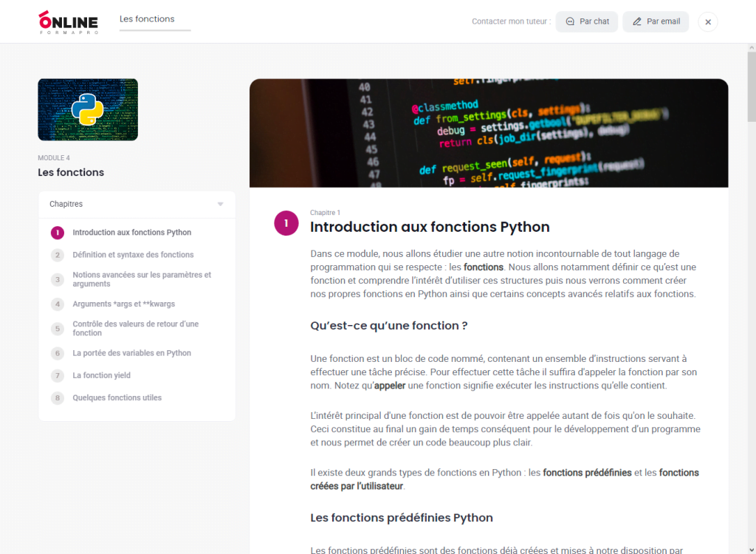Click heading Les fonctions prédéfinies Python
Image resolution: width=756 pixels, height=554 pixels.
click(x=402, y=518)
